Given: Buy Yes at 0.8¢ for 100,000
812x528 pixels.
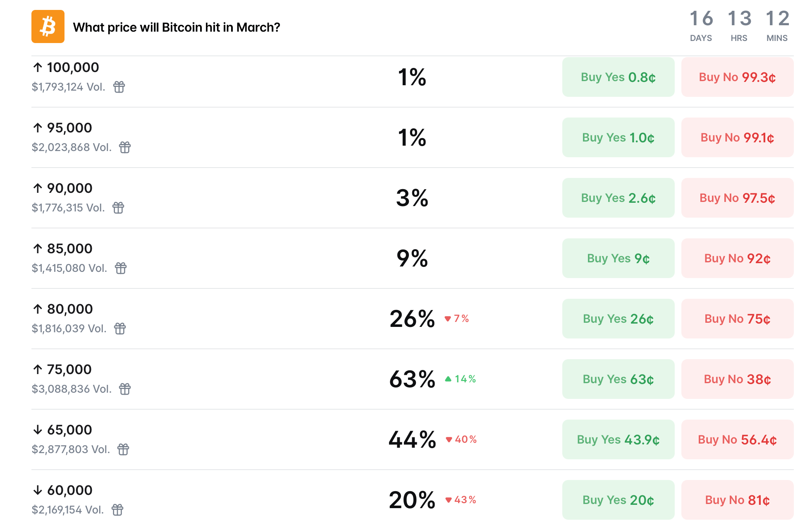Looking at the screenshot, I should 618,77.
